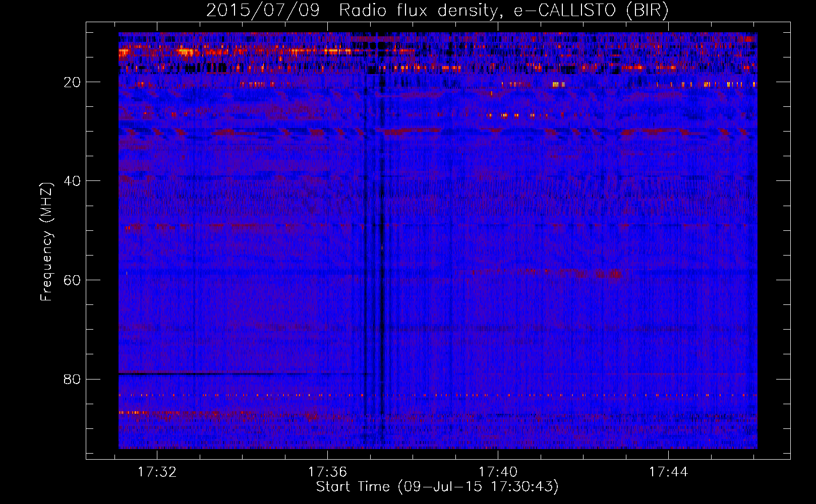Click the '17:32' time tick label

pos(157,472)
